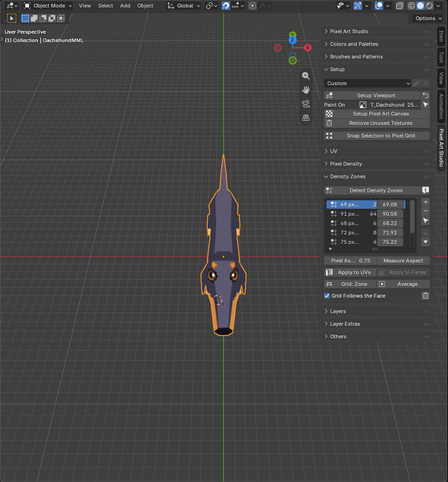448x482 pixels.
Task: Open the View menu
Action: 85,6
